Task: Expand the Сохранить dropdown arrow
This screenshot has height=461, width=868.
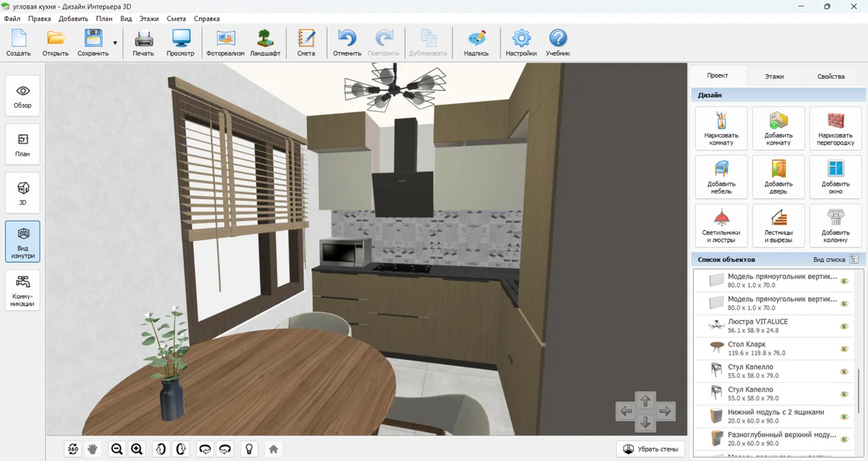Action: 115,43
